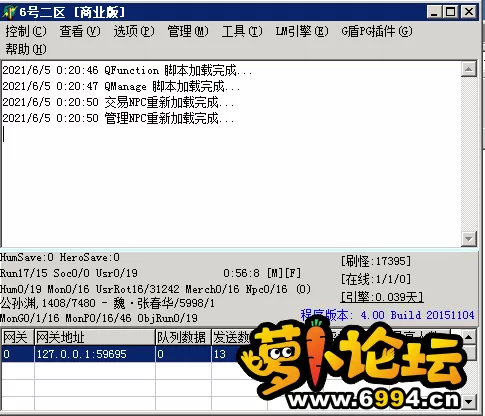
Task: Click the log scrollbar down arrow
Action: click(x=469, y=239)
